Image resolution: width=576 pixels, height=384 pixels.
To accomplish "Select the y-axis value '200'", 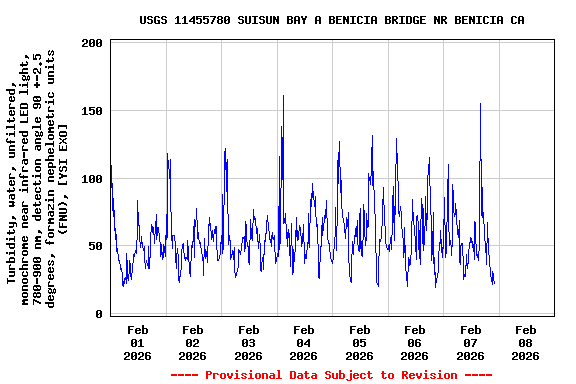I will coord(92,43).
